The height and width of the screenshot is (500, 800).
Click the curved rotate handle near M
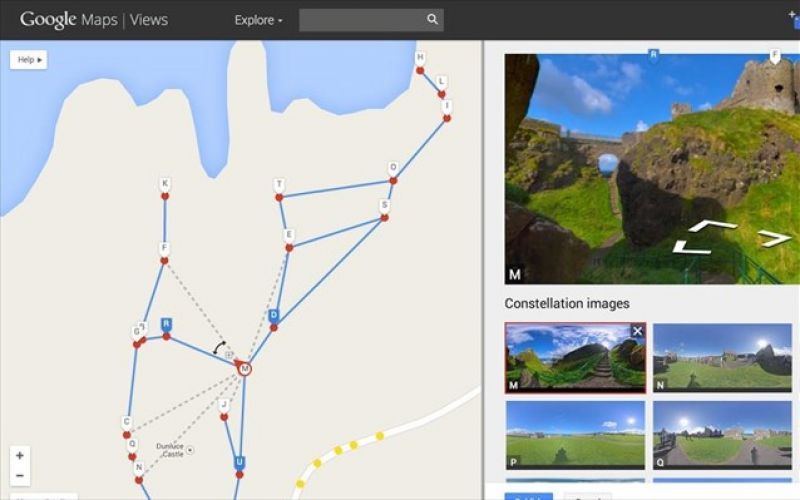[x=219, y=347]
